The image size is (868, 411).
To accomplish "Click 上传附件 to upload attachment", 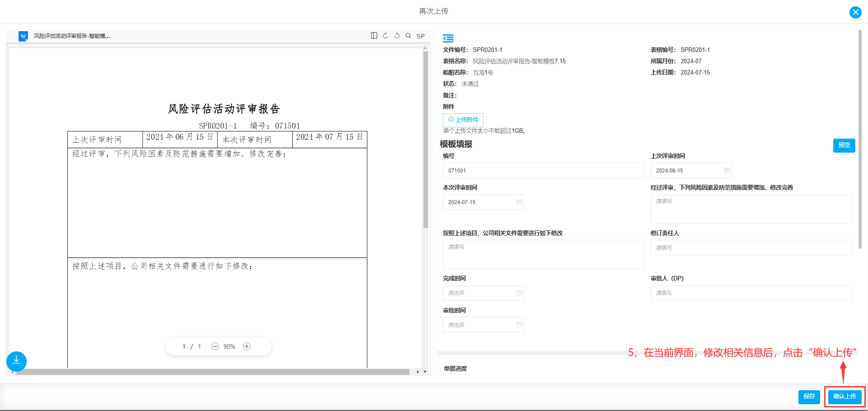I will [x=463, y=120].
